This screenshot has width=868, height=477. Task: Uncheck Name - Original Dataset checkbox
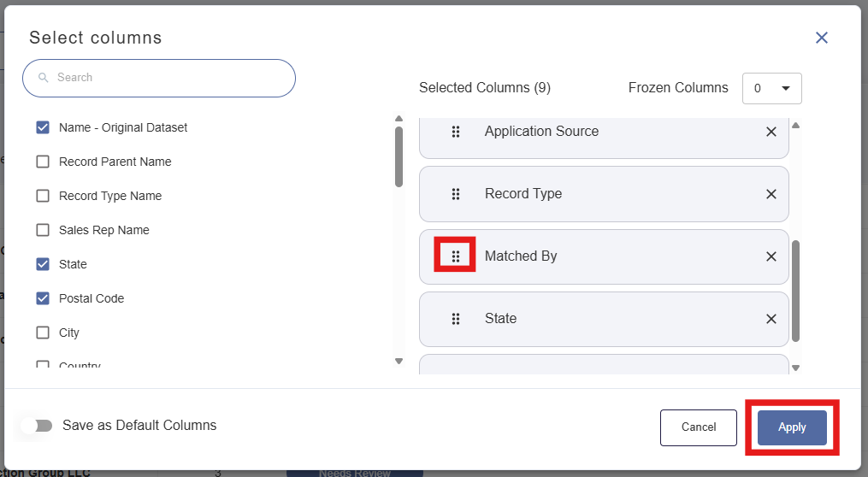[43, 128]
